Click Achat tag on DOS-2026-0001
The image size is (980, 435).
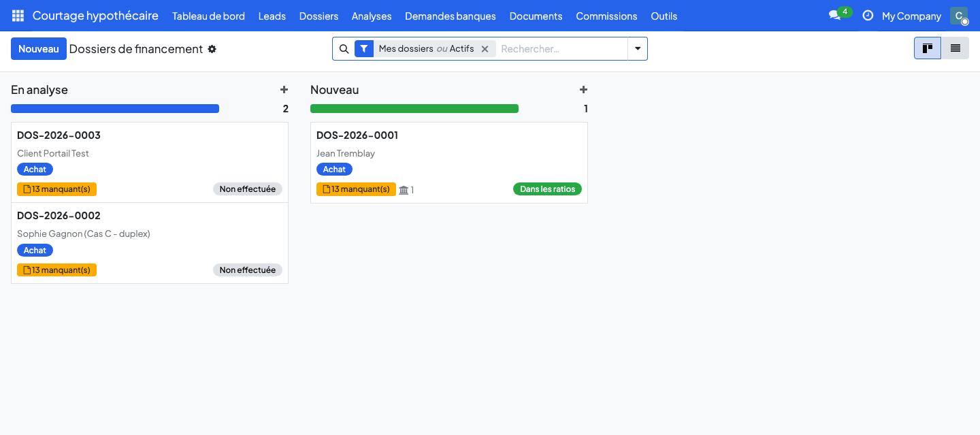[x=334, y=169]
